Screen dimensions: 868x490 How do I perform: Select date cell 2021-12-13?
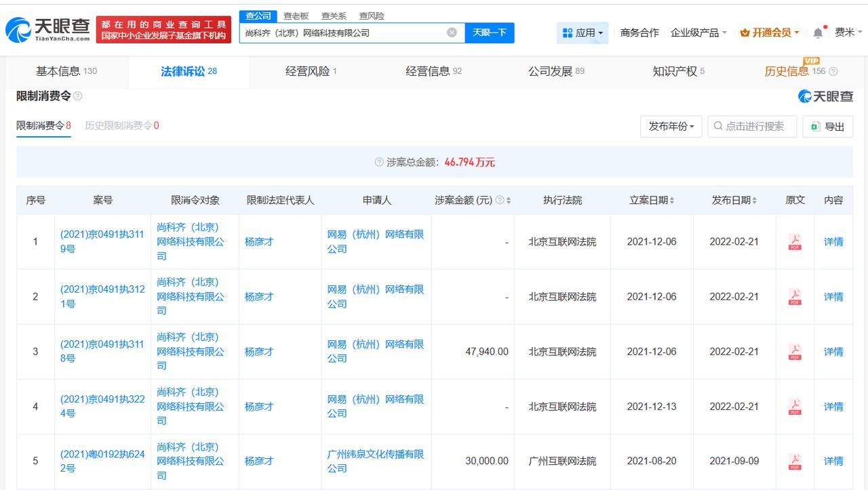(652, 406)
